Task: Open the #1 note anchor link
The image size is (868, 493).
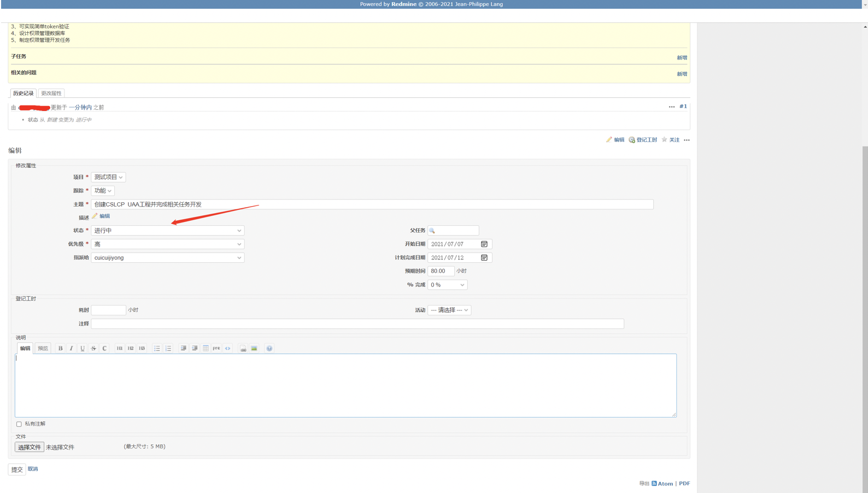Action: tap(683, 107)
